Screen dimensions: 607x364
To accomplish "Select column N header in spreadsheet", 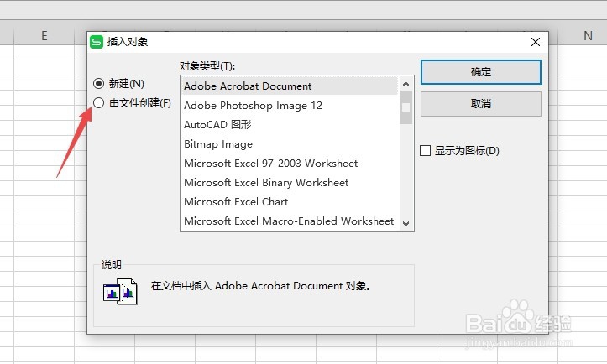I will point(588,36).
